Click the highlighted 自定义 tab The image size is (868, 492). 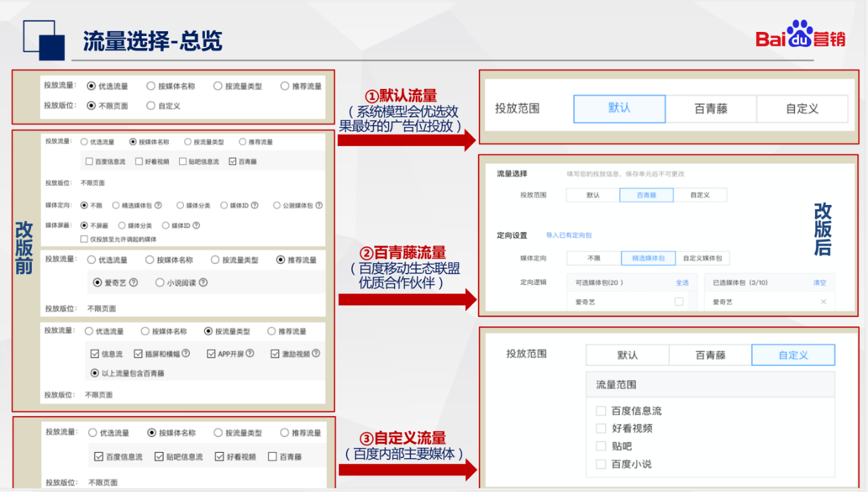pyautogui.click(x=793, y=355)
